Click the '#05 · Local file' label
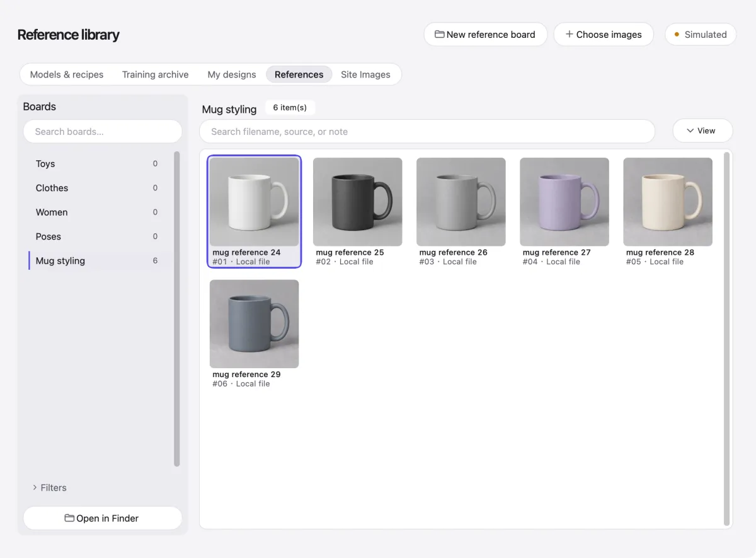The width and height of the screenshot is (756, 558). pyautogui.click(x=655, y=262)
